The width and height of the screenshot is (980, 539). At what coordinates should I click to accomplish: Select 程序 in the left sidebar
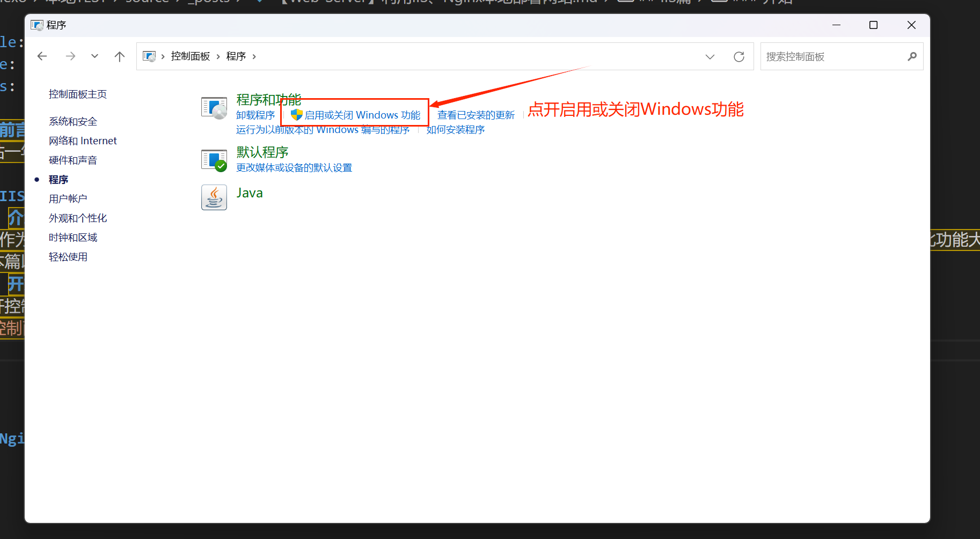[58, 180]
